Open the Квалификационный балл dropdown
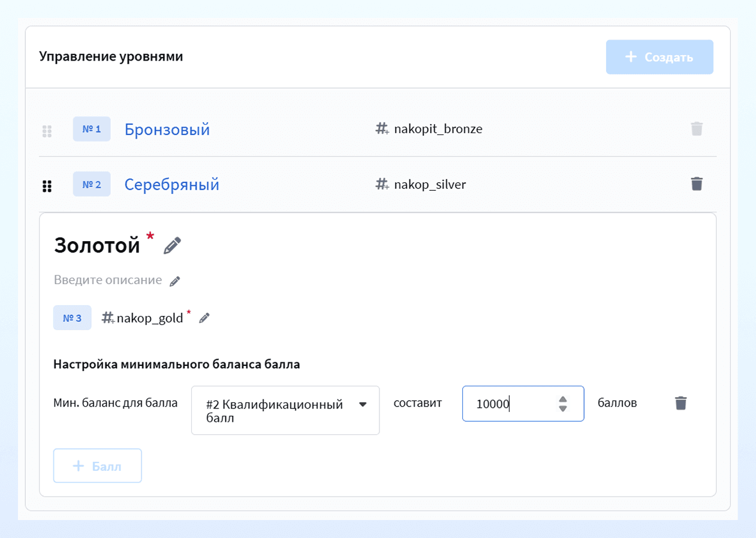756x538 pixels. click(x=285, y=410)
